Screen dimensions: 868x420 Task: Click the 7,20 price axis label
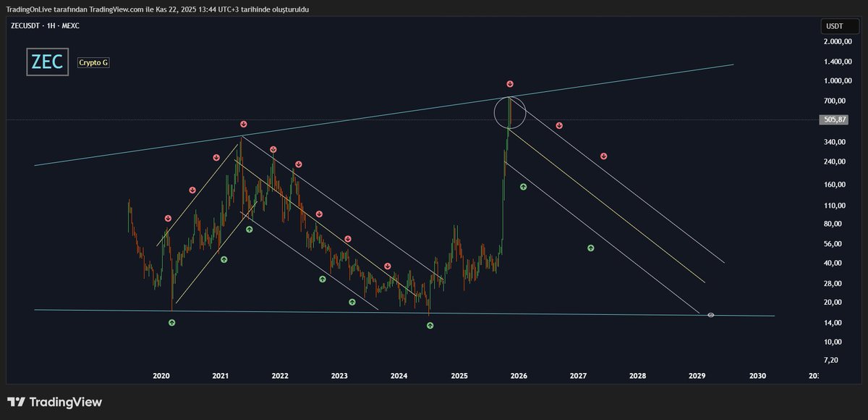[832, 360]
